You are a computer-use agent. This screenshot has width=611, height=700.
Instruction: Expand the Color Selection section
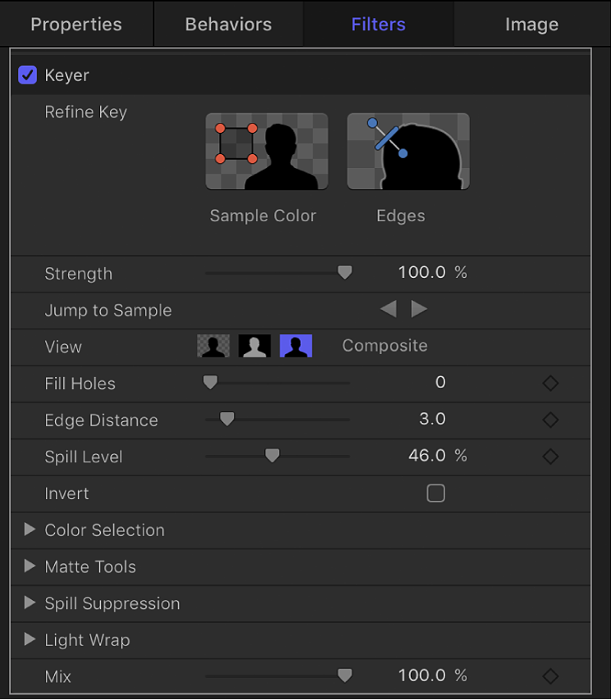click(x=30, y=530)
